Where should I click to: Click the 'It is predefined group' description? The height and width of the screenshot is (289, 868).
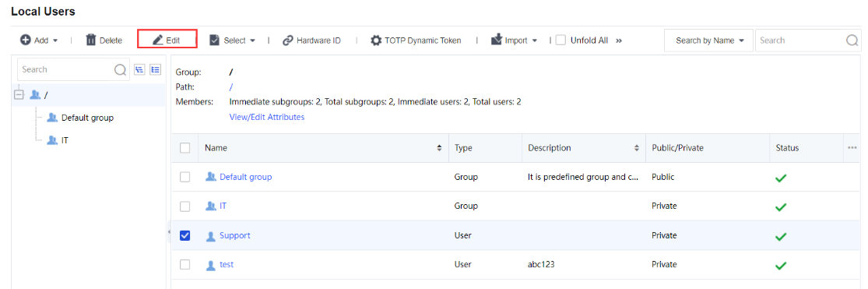click(x=584, y=177)
